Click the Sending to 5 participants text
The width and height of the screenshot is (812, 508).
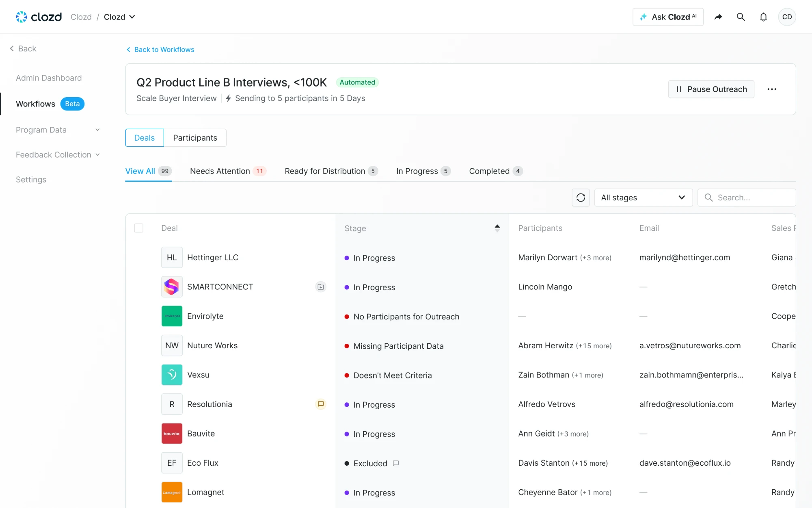(x=300, y=98)
